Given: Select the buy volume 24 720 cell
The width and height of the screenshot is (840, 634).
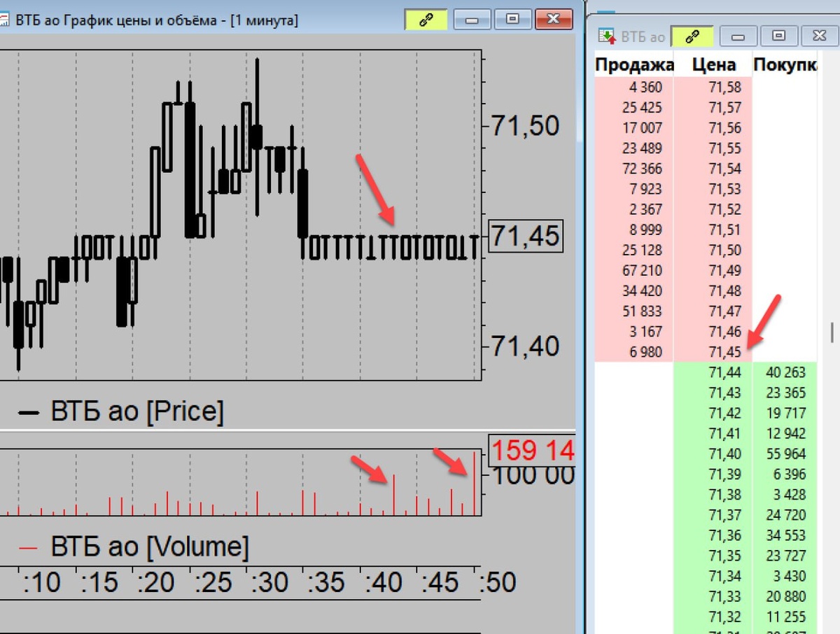Looking at the screenshot, I should tap(785, 514).
